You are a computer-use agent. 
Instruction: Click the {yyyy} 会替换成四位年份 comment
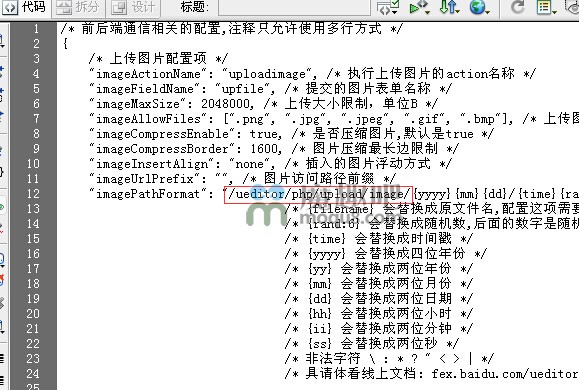386,254
